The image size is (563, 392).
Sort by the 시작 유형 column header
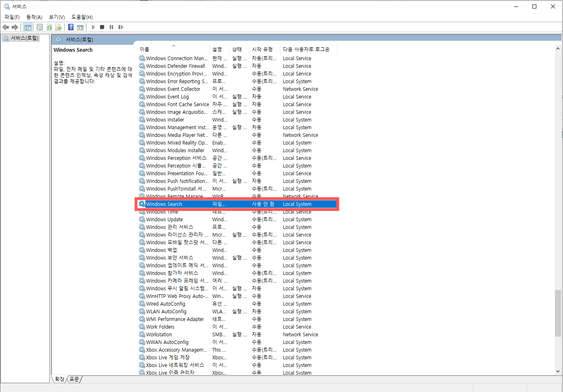click(264, 49)
